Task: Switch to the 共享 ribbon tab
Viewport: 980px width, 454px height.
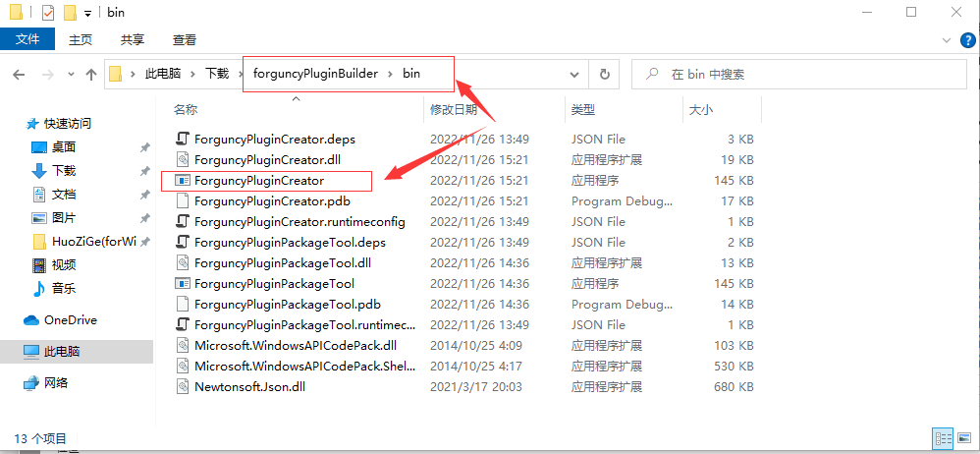Action: 133,39
